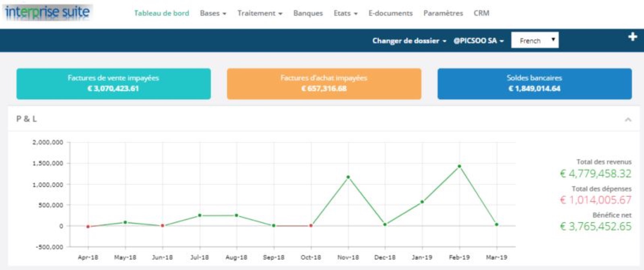This screenshot has height=270, width=644.
Task: Click the white plus icon
Action: [x=633, y=37]
